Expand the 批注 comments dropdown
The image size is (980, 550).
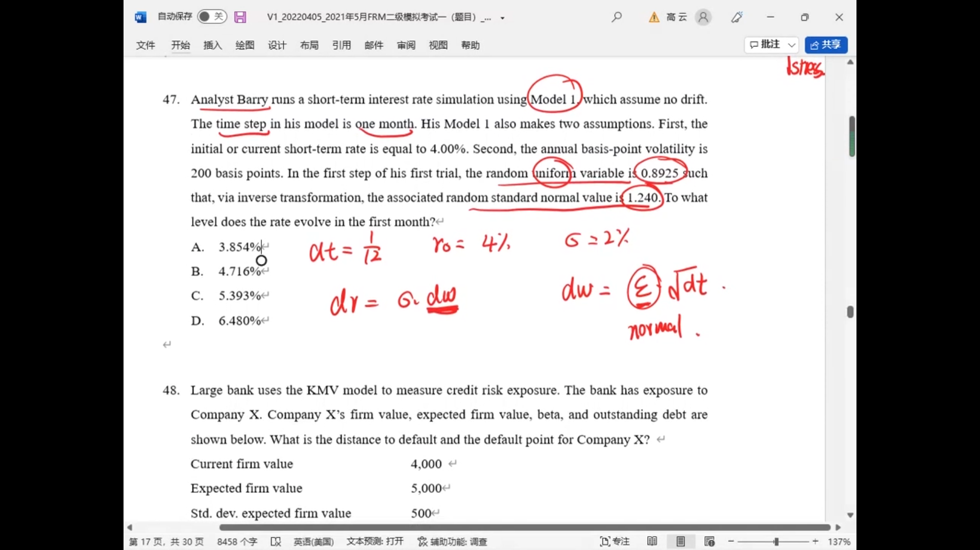(x=791, y=45)
